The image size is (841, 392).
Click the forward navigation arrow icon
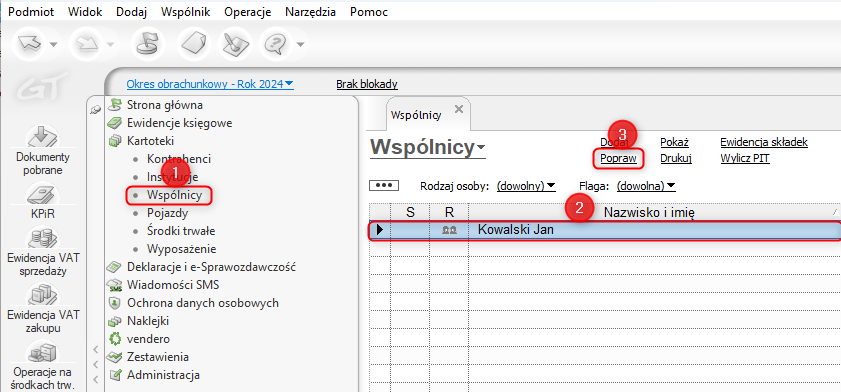(x=86, y=44)
